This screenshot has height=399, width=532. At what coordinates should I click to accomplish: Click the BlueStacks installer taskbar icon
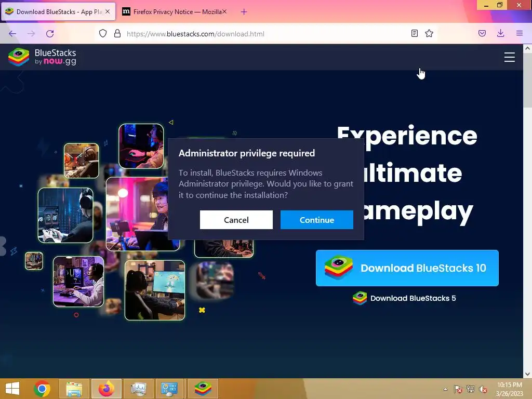pyautogui.click(x=203, y=389)
